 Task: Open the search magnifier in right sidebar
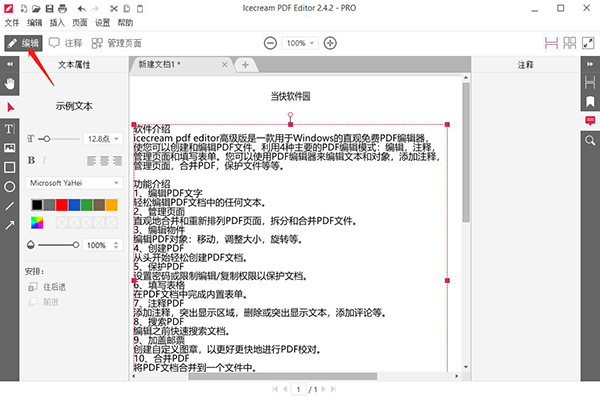[590, 141]
